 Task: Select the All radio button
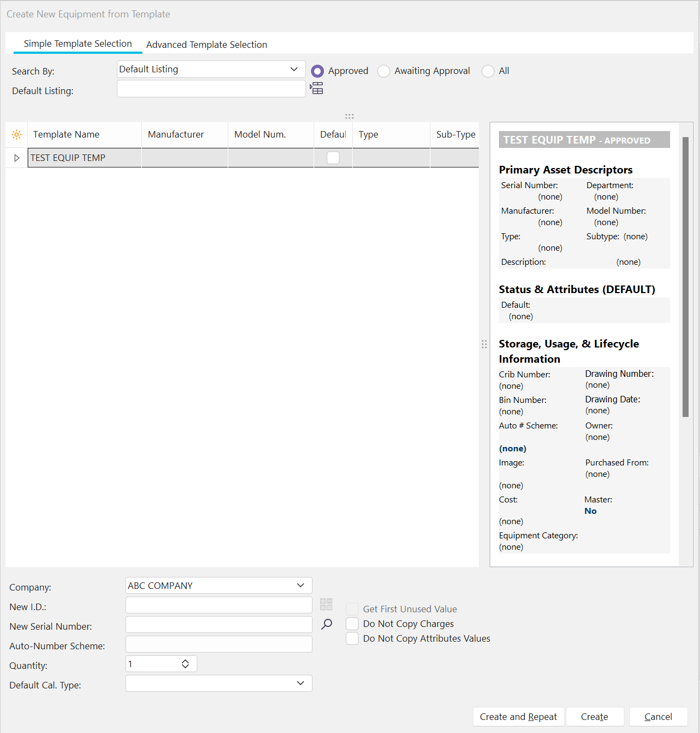[488, 71]
